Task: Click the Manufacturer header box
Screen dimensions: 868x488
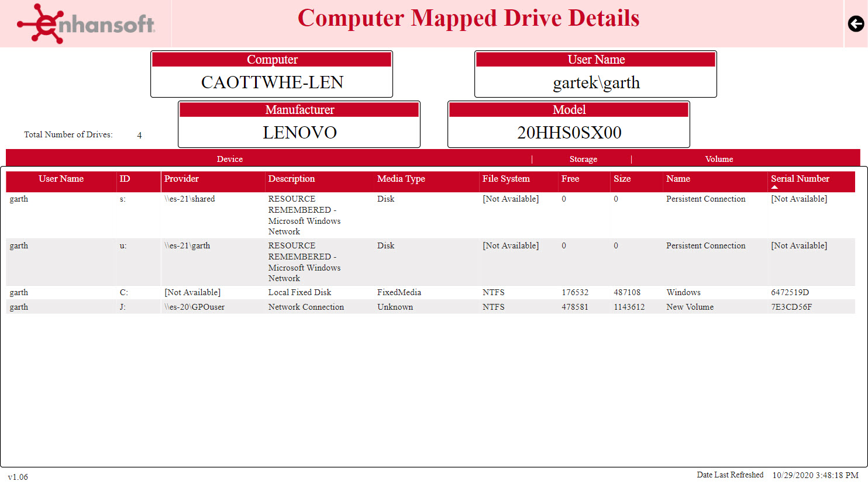Action: 299,109
